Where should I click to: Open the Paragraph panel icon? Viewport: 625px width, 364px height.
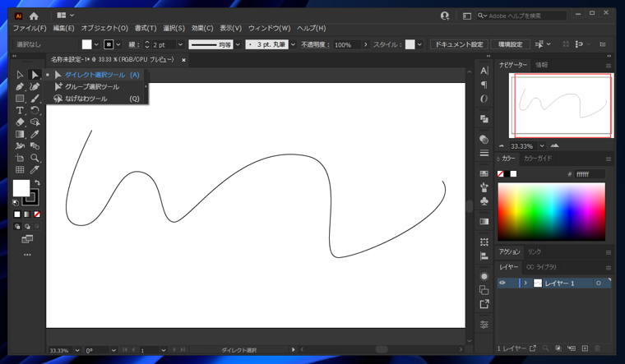point(484,85)
